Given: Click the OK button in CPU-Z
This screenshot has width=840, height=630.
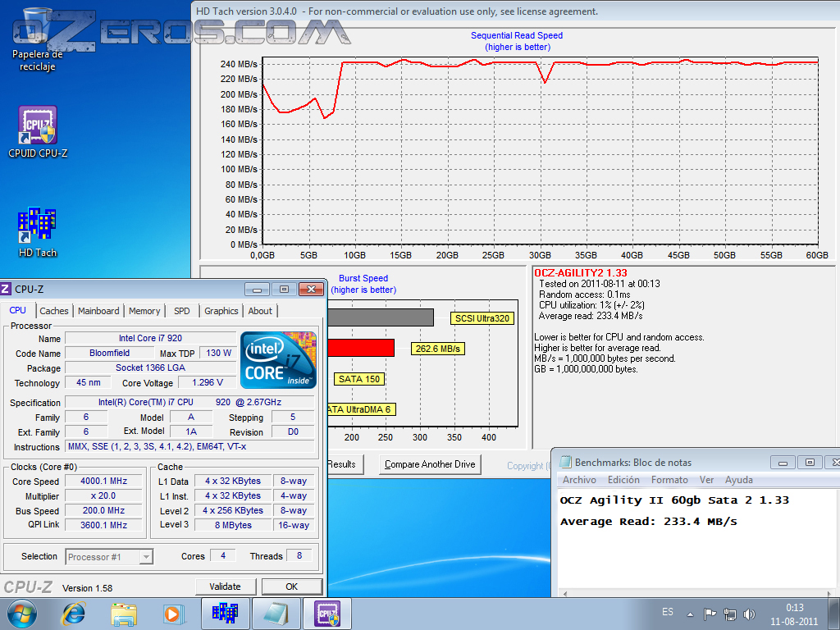Looking at the screenshot, I should coord(291,587).
